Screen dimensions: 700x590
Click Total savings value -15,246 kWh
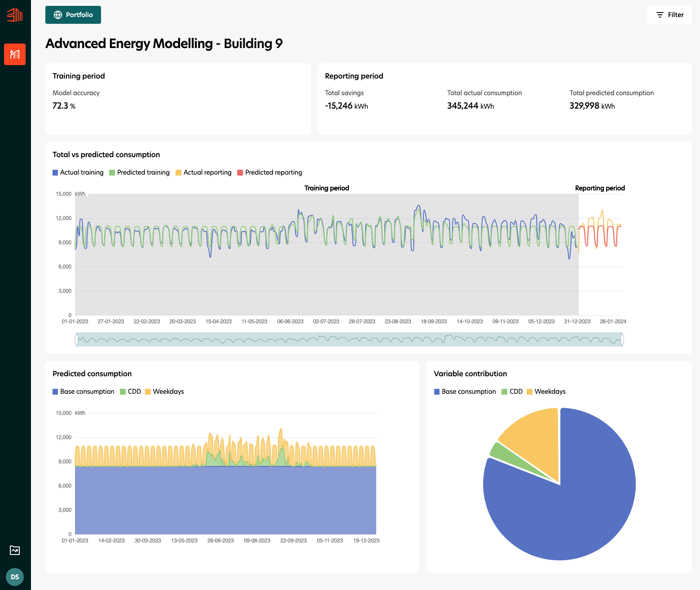tap(347, 106)
